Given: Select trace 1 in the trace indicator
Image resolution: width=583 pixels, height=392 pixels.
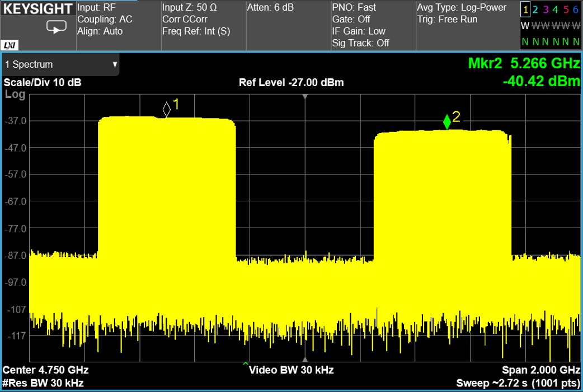Looking at the screenshot, I should pyautogui.click(x=525, y=10).
